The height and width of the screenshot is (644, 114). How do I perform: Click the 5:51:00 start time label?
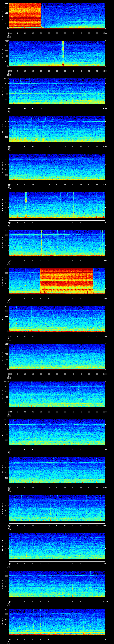point(9,298)
